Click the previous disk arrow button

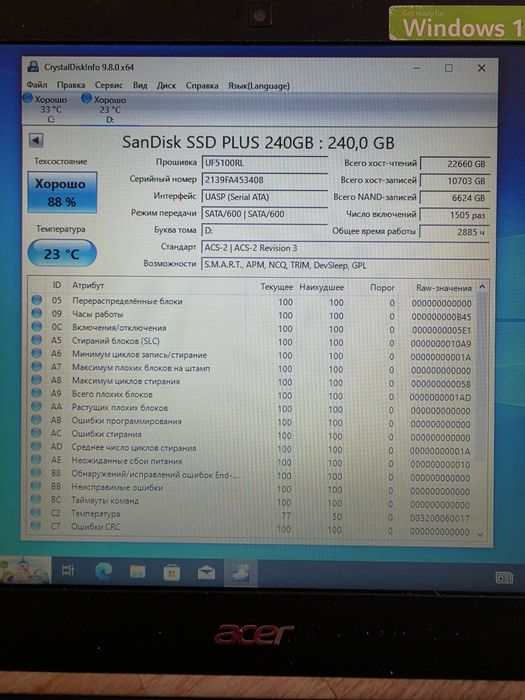(36, 140)
